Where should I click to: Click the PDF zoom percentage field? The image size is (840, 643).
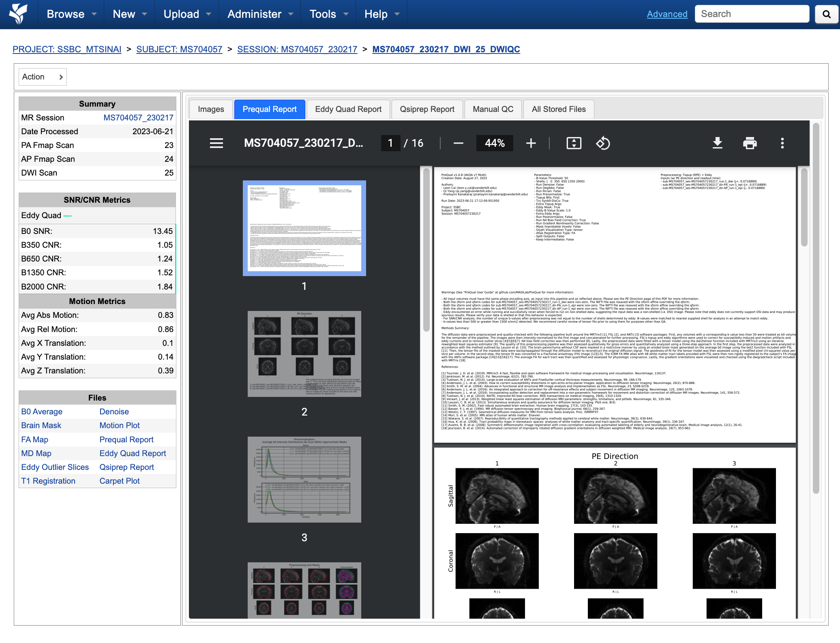pos(495,143)
